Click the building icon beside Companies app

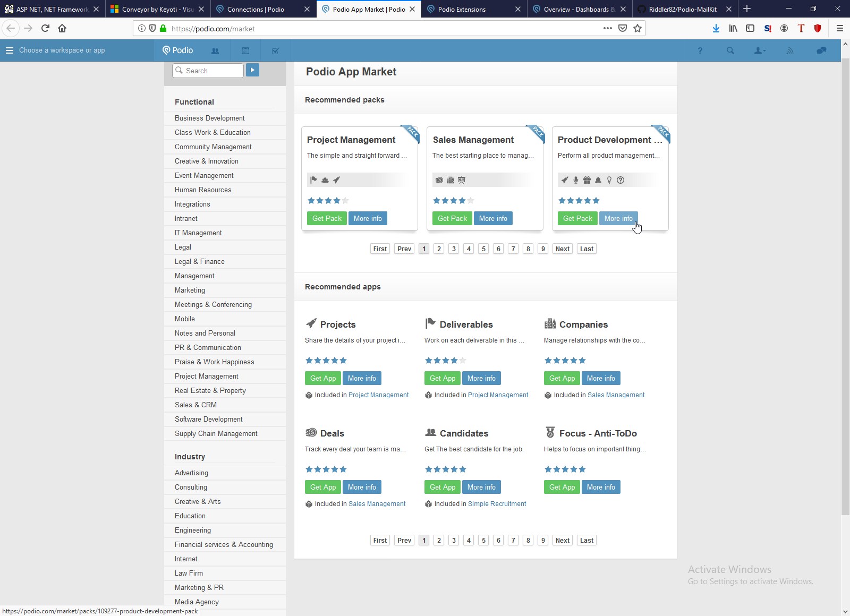point(550,323)
